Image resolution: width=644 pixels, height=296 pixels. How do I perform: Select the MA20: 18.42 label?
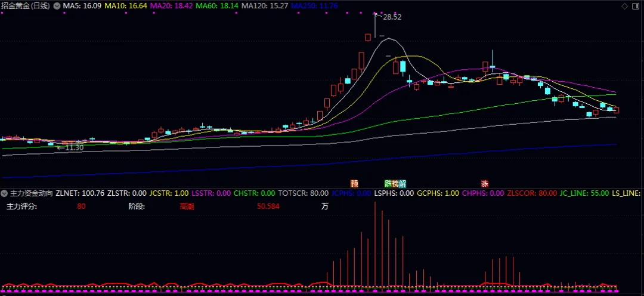click(172, 6)
